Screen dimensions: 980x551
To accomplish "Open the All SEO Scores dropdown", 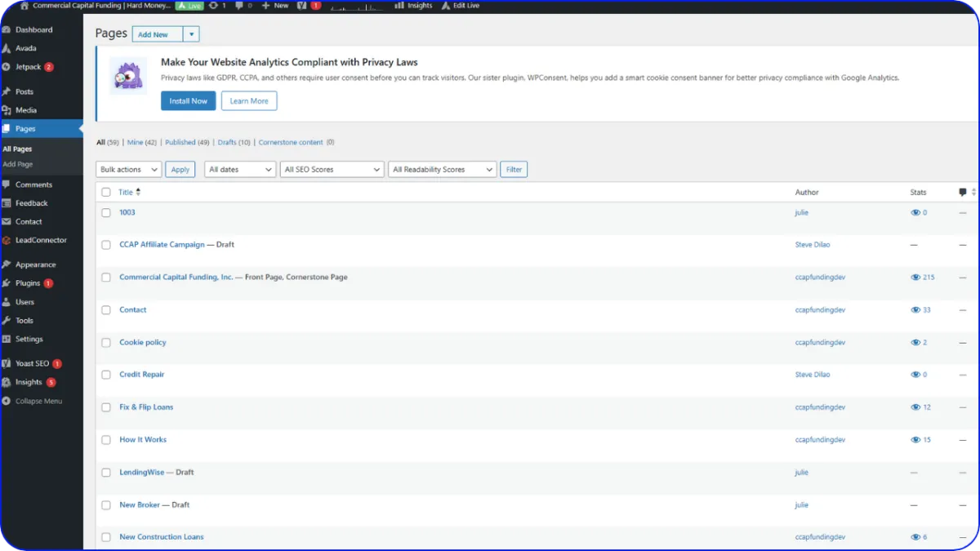I will click(x=332, y=170).
